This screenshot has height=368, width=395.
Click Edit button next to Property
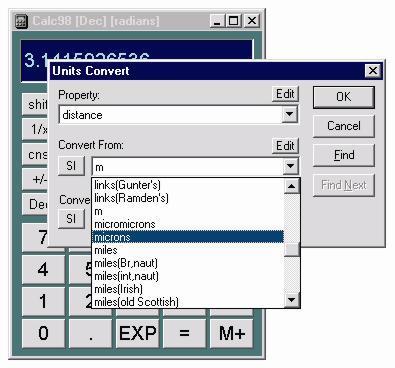[285, 94]
